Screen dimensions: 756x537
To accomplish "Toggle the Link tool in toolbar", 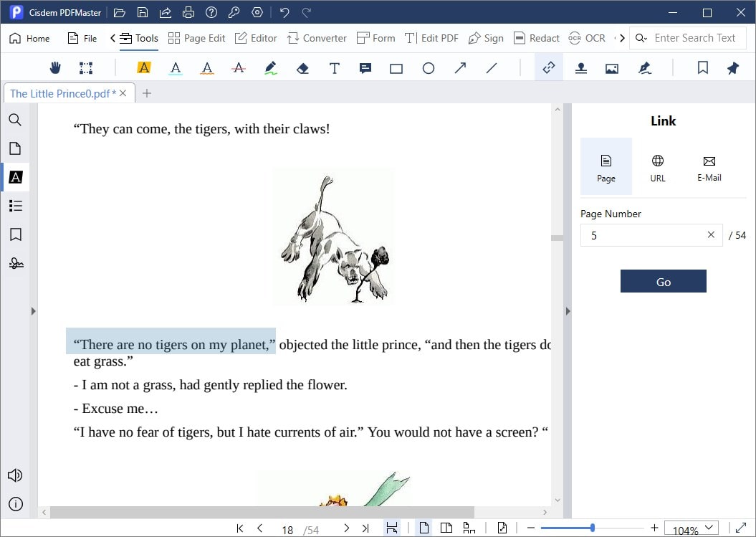I will (x=549, y=68).
